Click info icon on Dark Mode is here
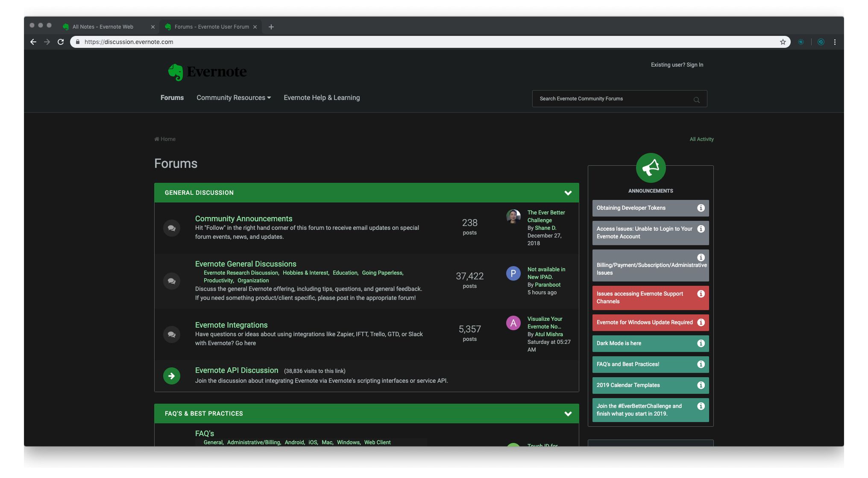The width and height of the screenshot is (868, 478). tap(701, 343)
